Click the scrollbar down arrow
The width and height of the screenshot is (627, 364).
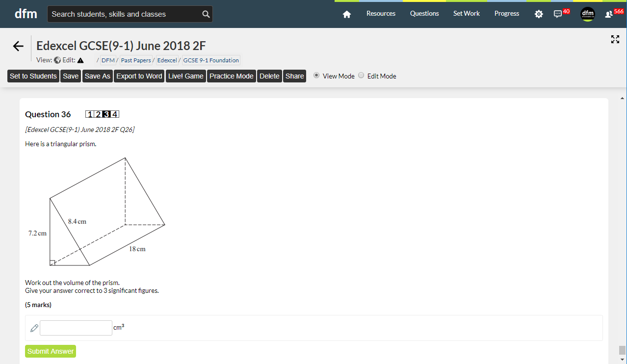tap(622, 360)
